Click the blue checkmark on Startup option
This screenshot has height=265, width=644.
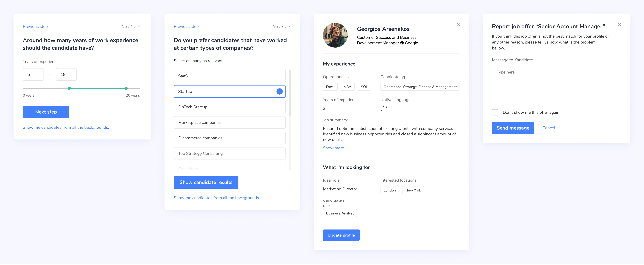[x=279, y=92]
